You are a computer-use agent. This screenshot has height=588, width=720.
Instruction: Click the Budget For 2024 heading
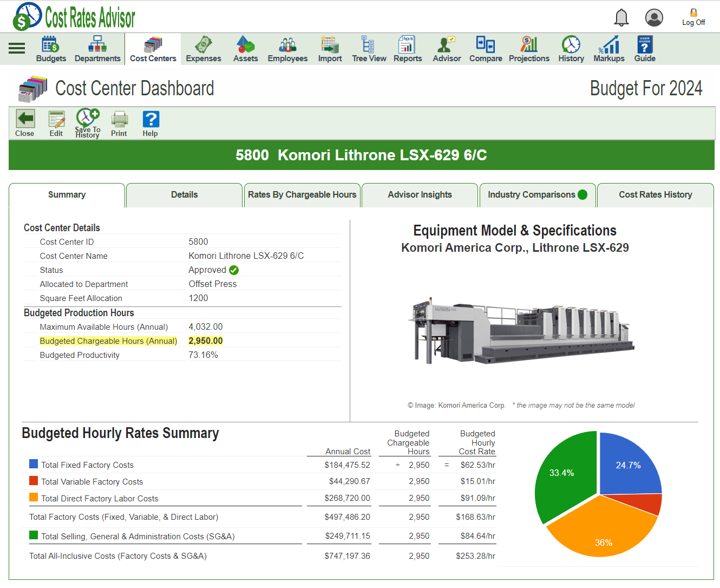pyautogui.click(x=646, y=88)
